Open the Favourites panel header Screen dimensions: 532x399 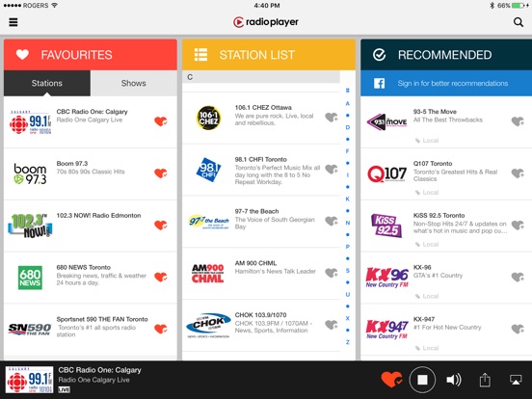coord(91,55)
